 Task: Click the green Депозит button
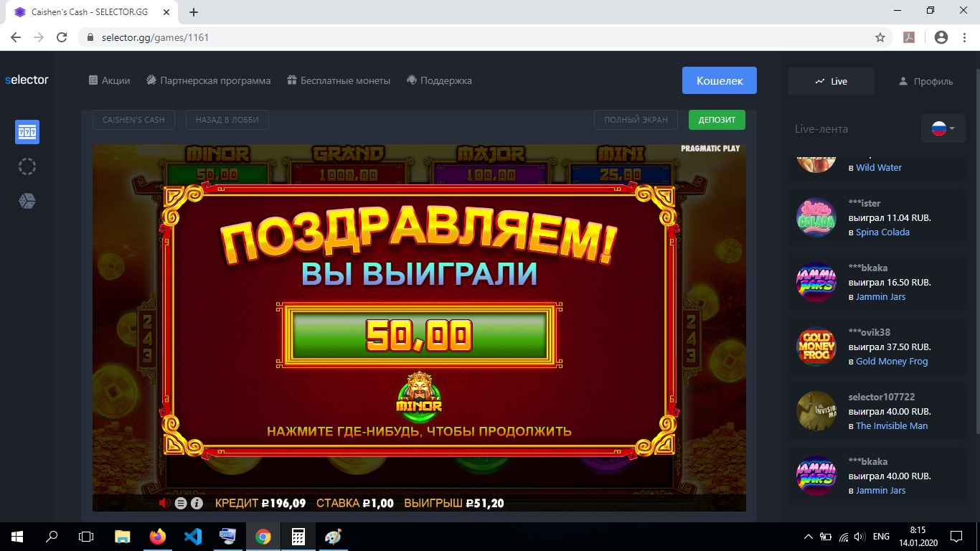(x=717, y=120)
